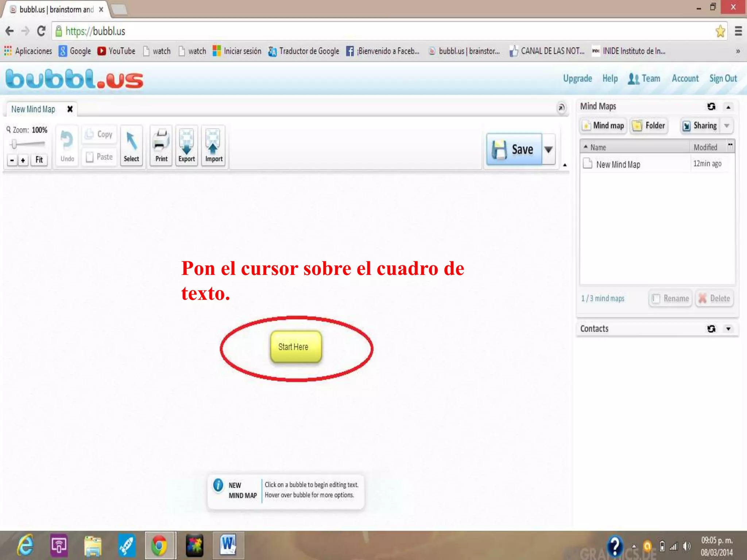Viewport: 747px width, 560px height.
Task: Sort the mind map list by Name
Action: coord(635,147)
